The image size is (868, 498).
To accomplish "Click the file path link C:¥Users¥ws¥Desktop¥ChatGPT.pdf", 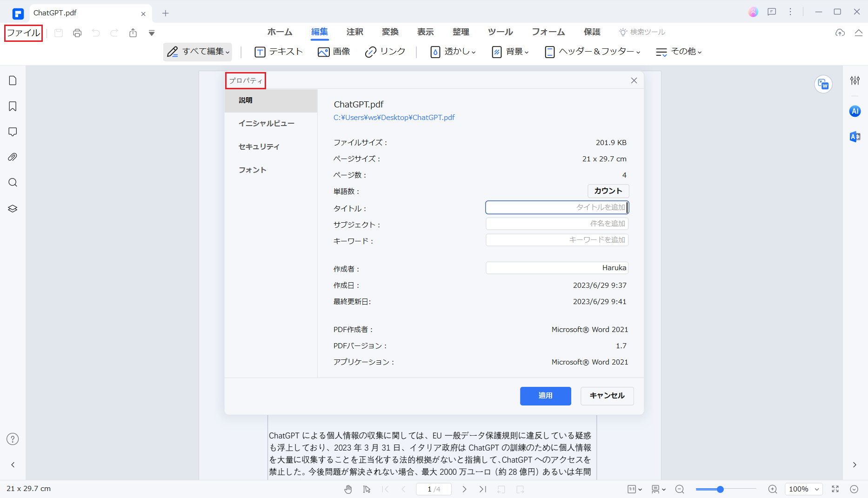I will point(394,118).
